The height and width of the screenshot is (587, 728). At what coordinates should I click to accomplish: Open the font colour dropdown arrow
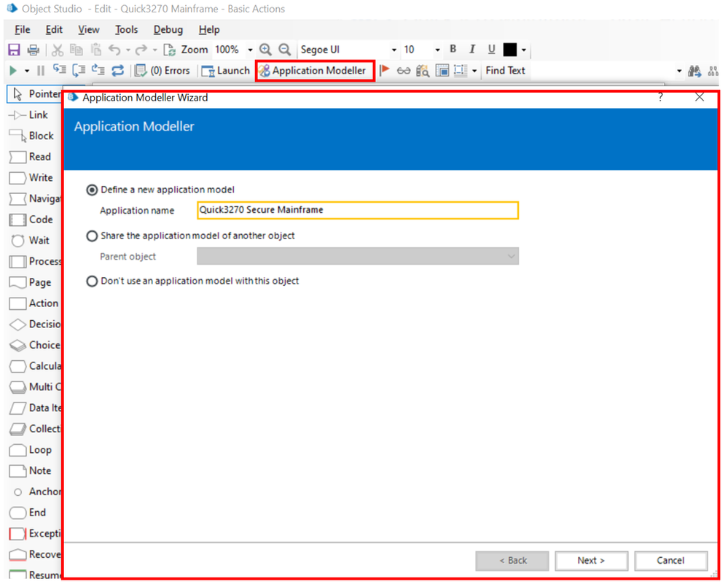point(524,50)
